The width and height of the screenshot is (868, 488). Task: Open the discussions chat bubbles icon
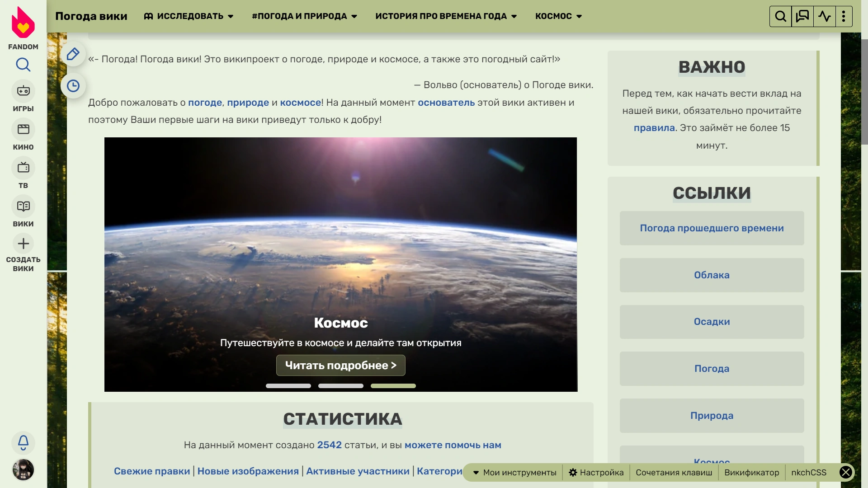[x=802, y=17]
